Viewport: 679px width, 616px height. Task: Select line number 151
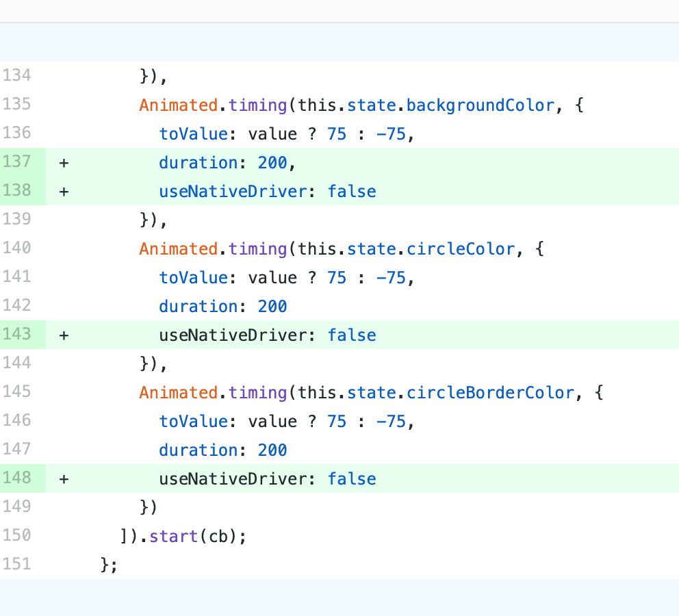[17, 564]
